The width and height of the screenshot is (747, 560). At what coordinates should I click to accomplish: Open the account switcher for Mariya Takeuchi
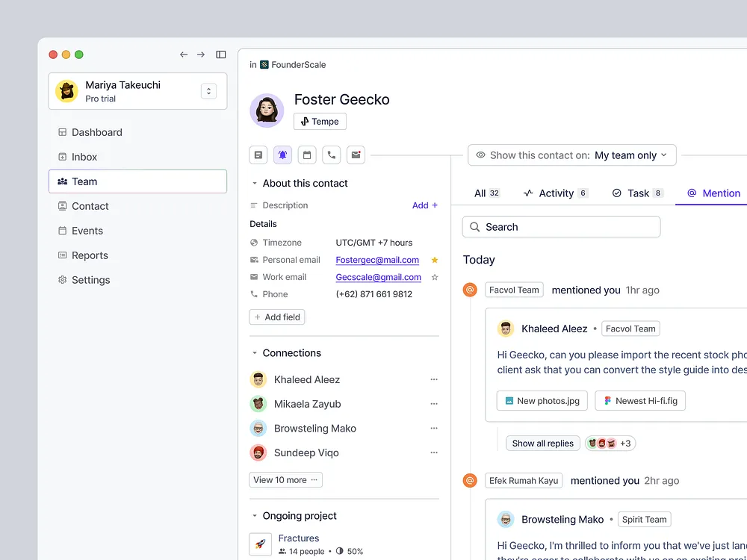pyautogui.click(x=208, y=91)
